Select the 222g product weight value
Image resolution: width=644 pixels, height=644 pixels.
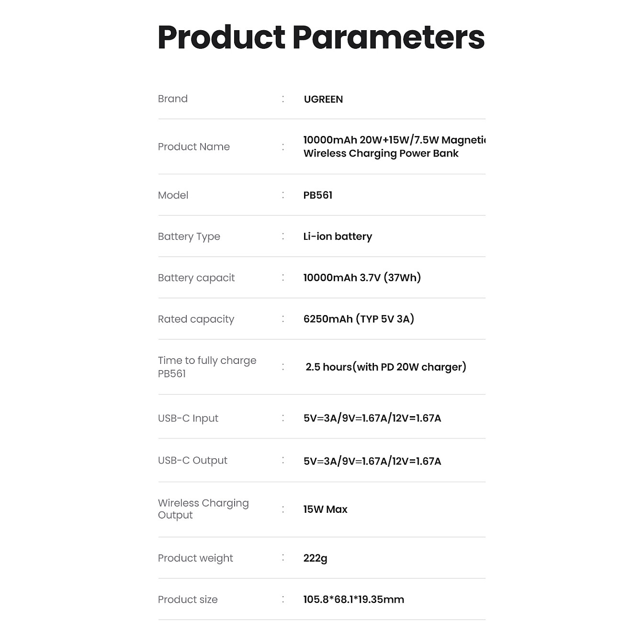[x=315, y=558]
